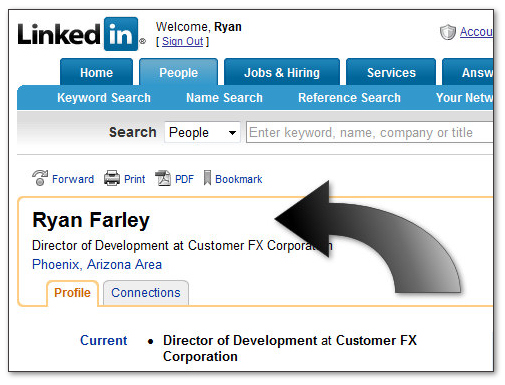Switch to the Connections tab
This screenshot has height=385, width=505.
pyautogui.click(x=146, y=293)
